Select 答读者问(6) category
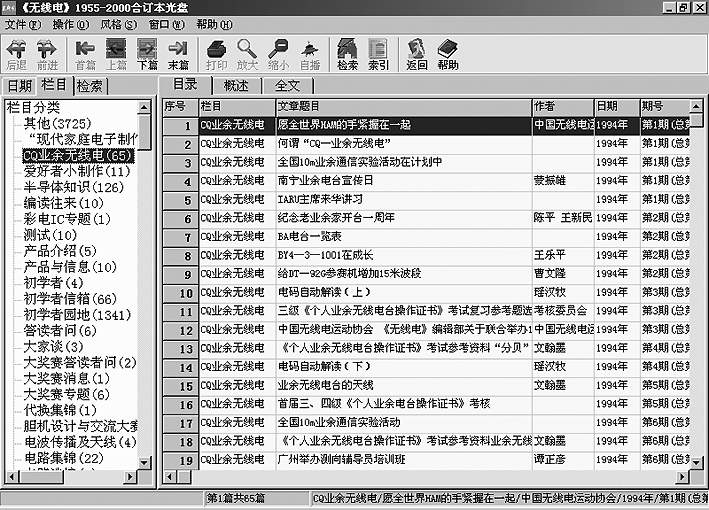 point(60,331)
